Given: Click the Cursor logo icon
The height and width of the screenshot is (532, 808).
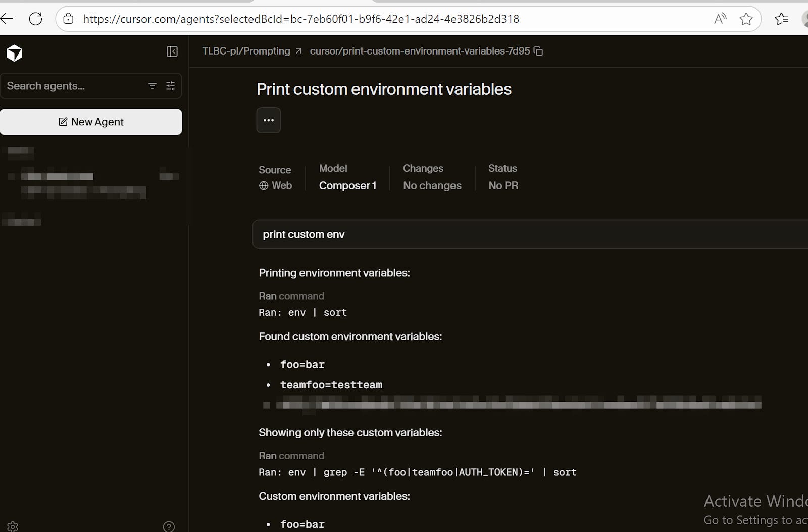Looking at the screenshot, I should [x=14, y=52].
